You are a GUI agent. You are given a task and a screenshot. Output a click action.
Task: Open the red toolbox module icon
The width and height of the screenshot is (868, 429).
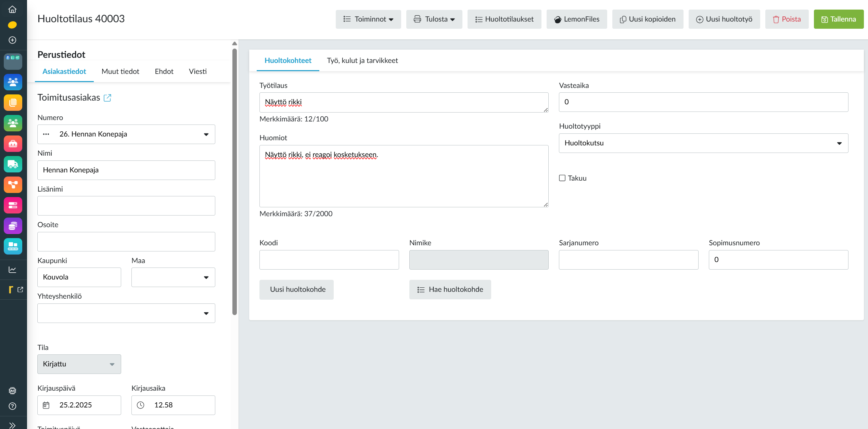coord(13,144)
